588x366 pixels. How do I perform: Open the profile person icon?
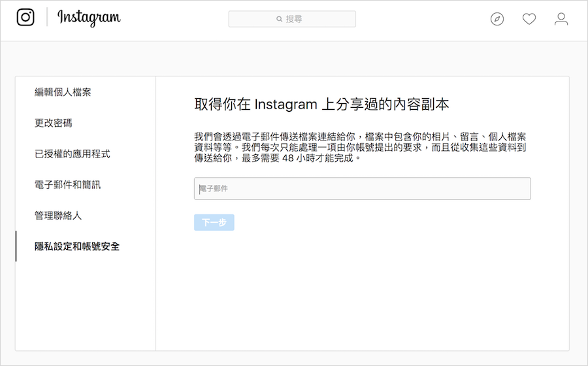tap(561, 19)
